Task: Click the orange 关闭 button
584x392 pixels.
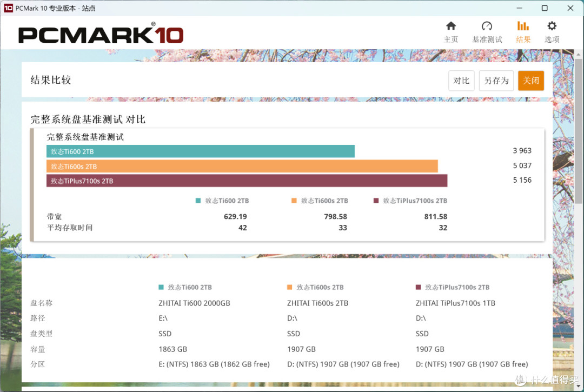Action: 531,81
